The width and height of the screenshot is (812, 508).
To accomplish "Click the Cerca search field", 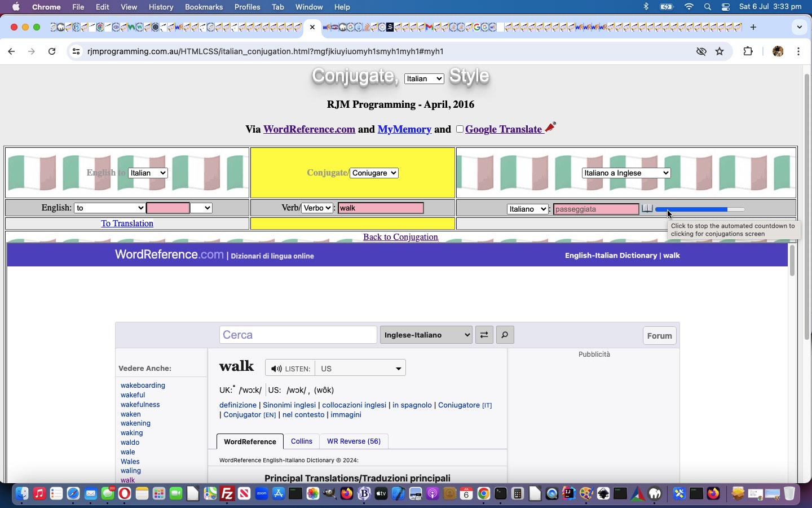I will click(298, 335).
